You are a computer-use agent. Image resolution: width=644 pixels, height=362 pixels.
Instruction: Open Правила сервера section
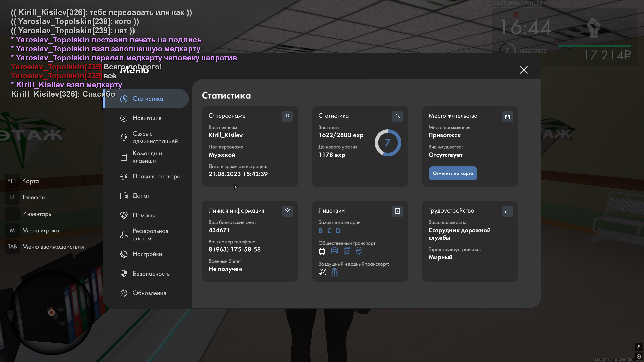(x=156, y=176)
